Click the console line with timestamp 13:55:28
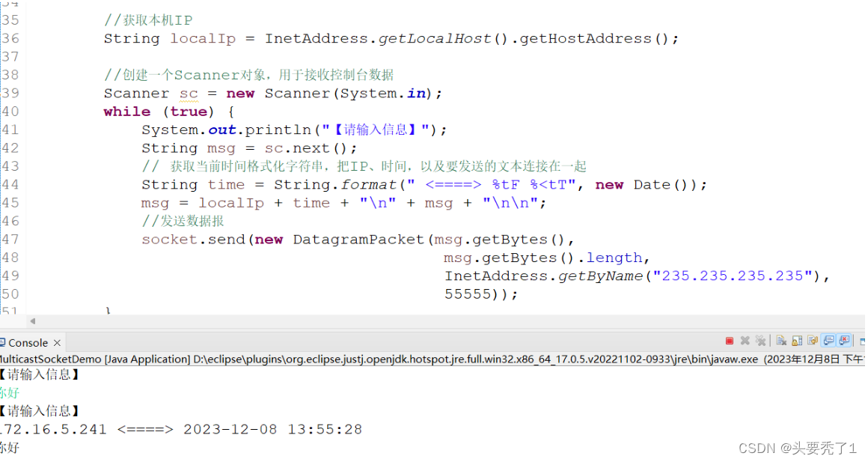Viewport: 868px width, 462px height. (181, 429)
